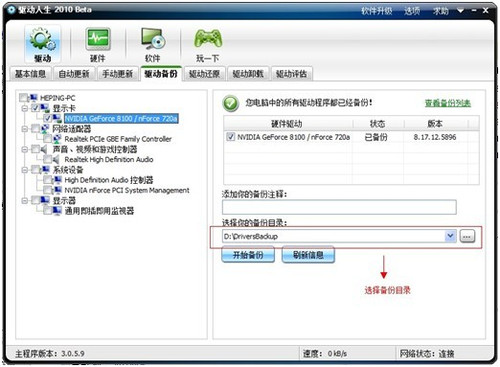The width and height of the screenshot is (500, 367).
Task: Open the title bar down-arrow menu
Action: 460,11
